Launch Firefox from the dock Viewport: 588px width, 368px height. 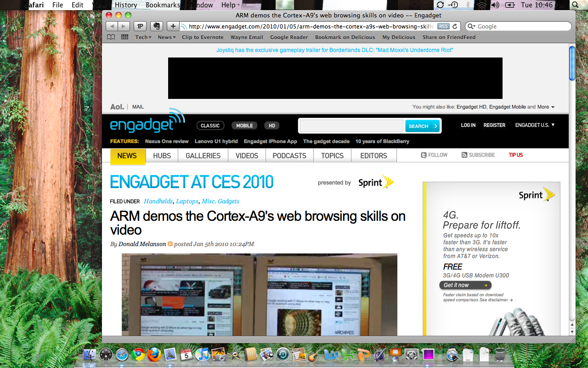click(x=154, y=355)
